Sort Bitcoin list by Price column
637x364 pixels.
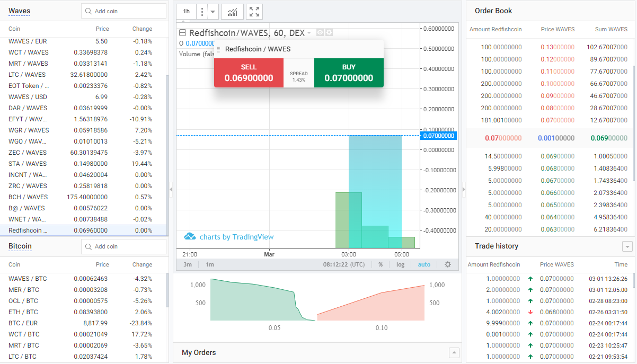pyautogui.click(x=102, y=264)
